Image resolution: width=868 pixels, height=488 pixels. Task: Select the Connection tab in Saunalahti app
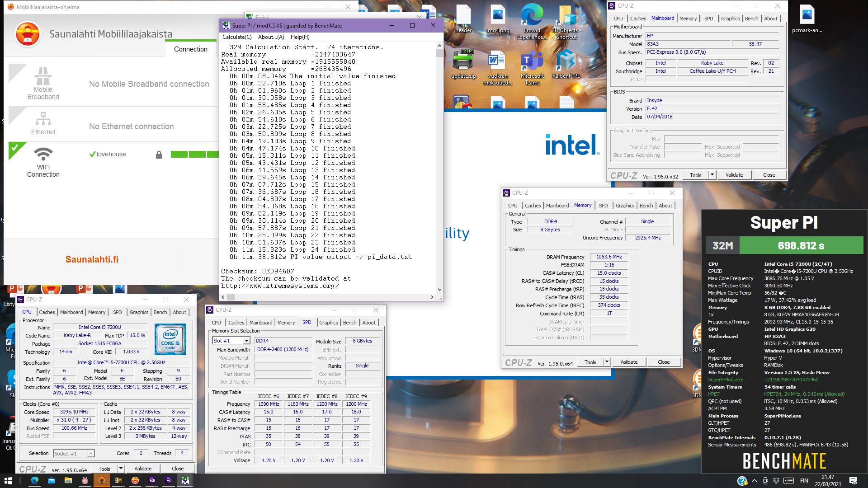[x=191, y=49]
